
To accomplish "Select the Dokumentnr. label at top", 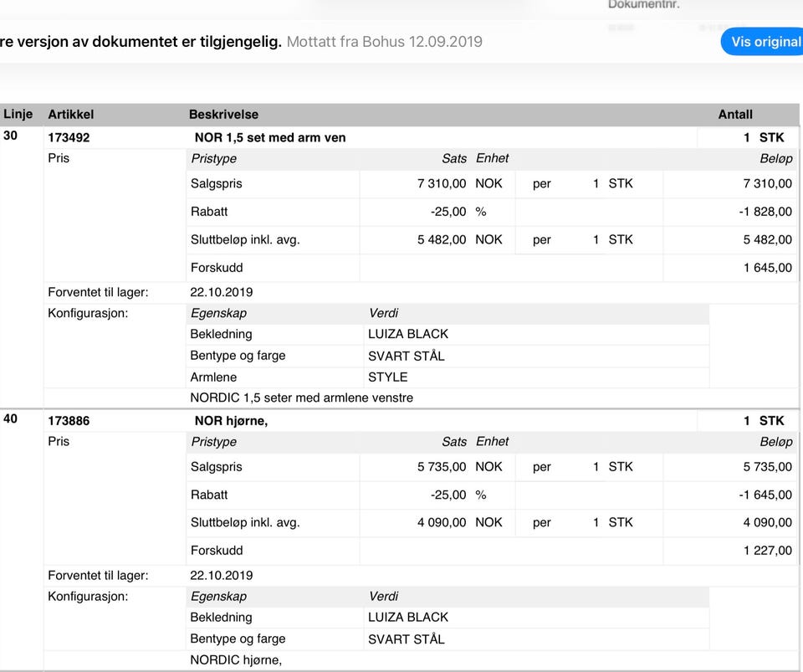I will (644, 5).
